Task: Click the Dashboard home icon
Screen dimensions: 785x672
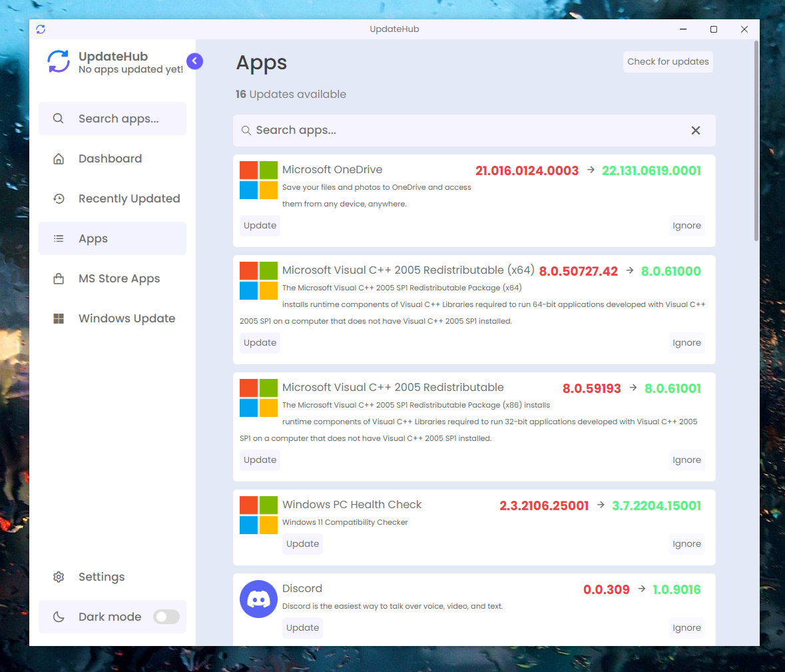Action: coord(59,159)
